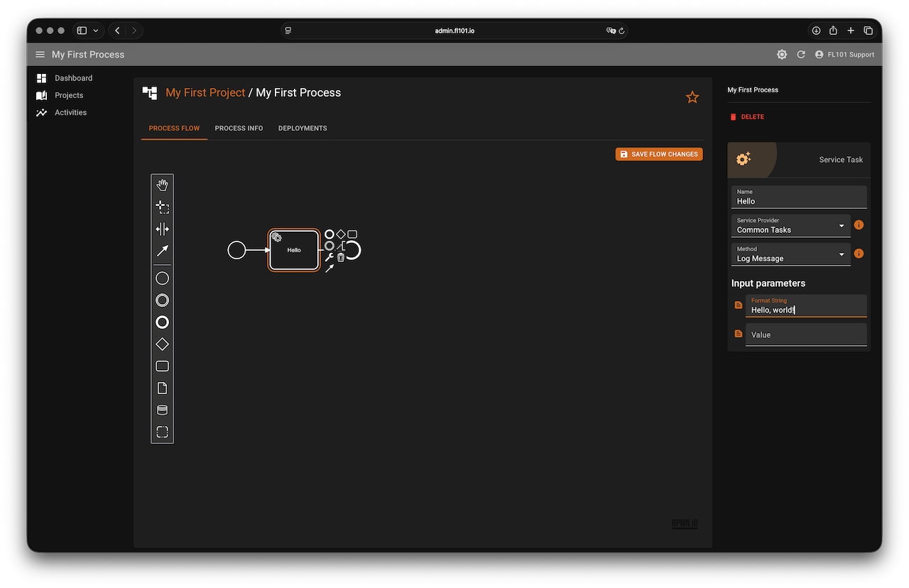Choose the gateway diamond in the palette
The image size is (909, 588).
[x=162, y=344]
